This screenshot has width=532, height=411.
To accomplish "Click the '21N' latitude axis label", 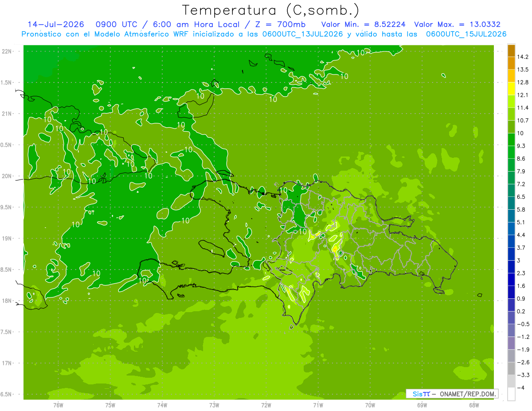I will [x=7, y=114].
